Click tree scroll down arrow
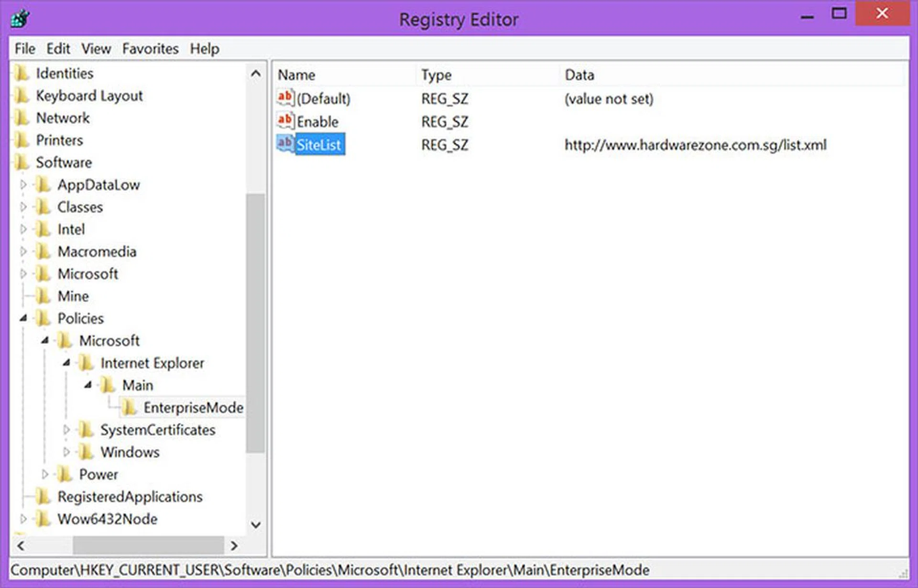Viewport: 918px width, 588px height. 256,525
